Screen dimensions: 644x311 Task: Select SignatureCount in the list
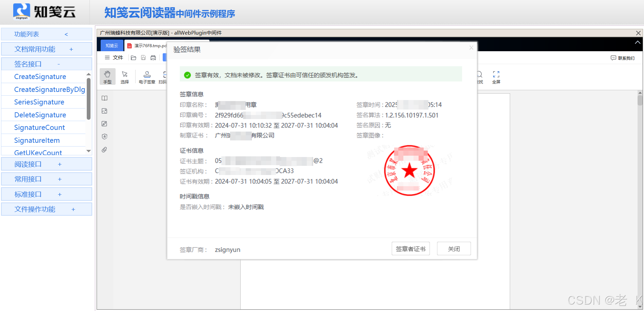point(39,128)
